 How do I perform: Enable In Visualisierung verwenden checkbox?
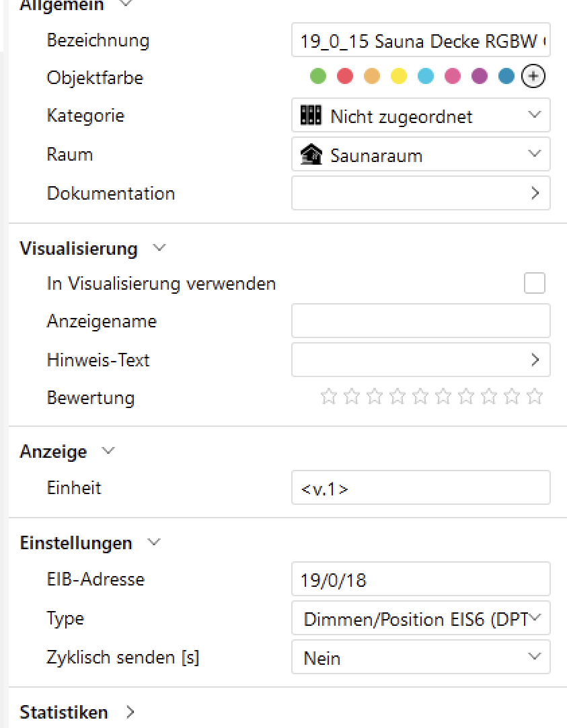click(x=535, y=284)
